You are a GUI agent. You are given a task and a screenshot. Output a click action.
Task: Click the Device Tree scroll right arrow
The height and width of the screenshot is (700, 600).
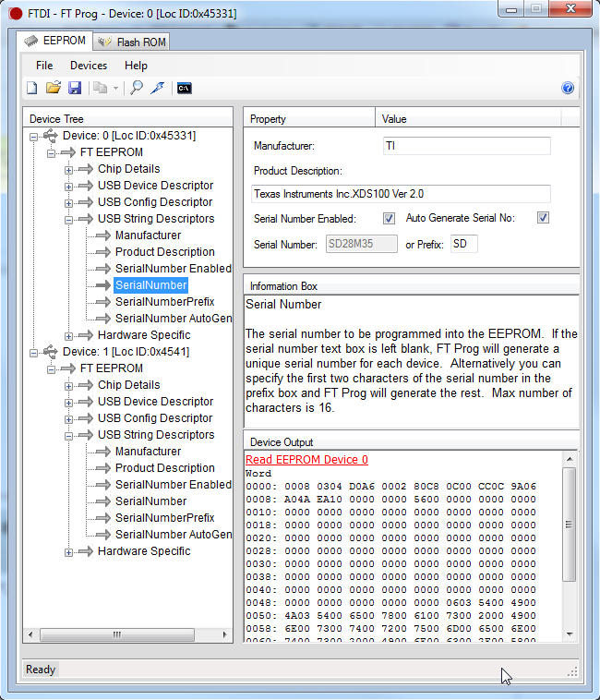coord(224,634)
